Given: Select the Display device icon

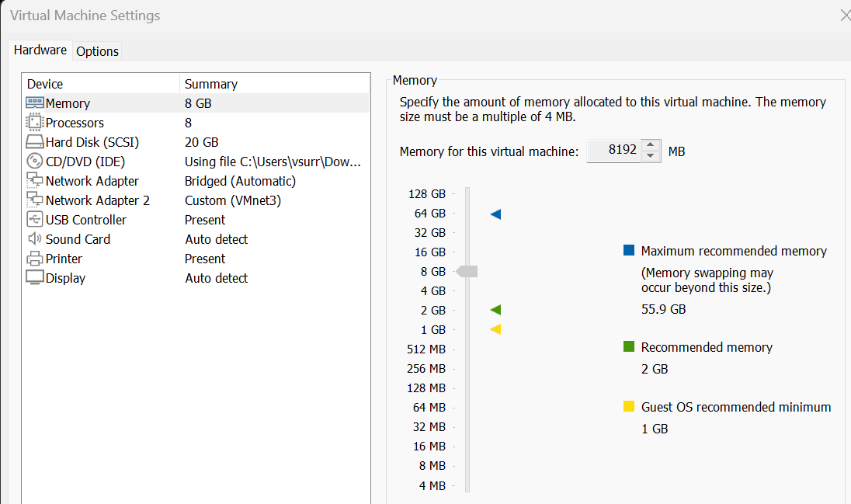Looking at the screenshot, I should pos(36,277).
